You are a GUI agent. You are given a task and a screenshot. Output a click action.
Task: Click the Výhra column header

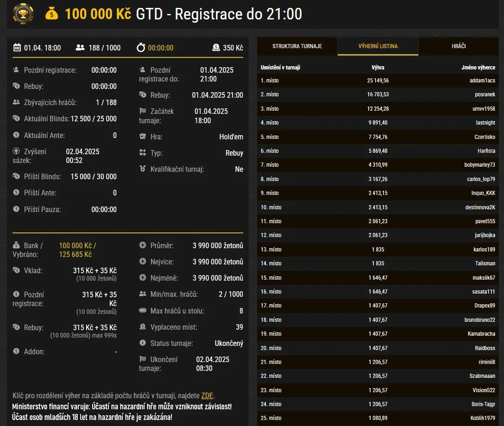378,67
